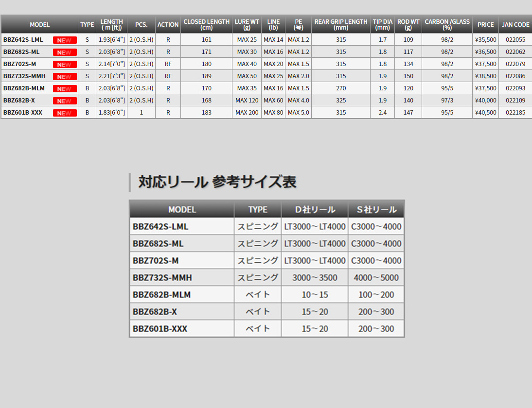Select the PCS. column header
This screenshot has width=532, height=408.
point(141,24)
